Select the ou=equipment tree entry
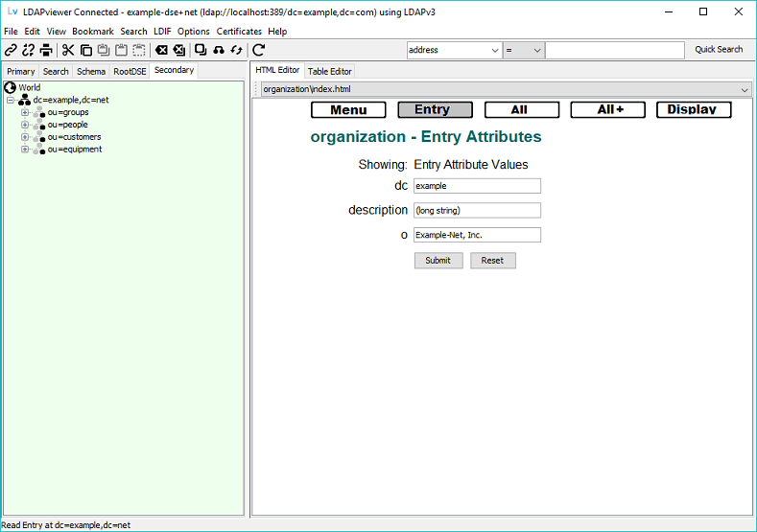Image resolution: width=757 pixels, height=532 pixels. [74, 149]
